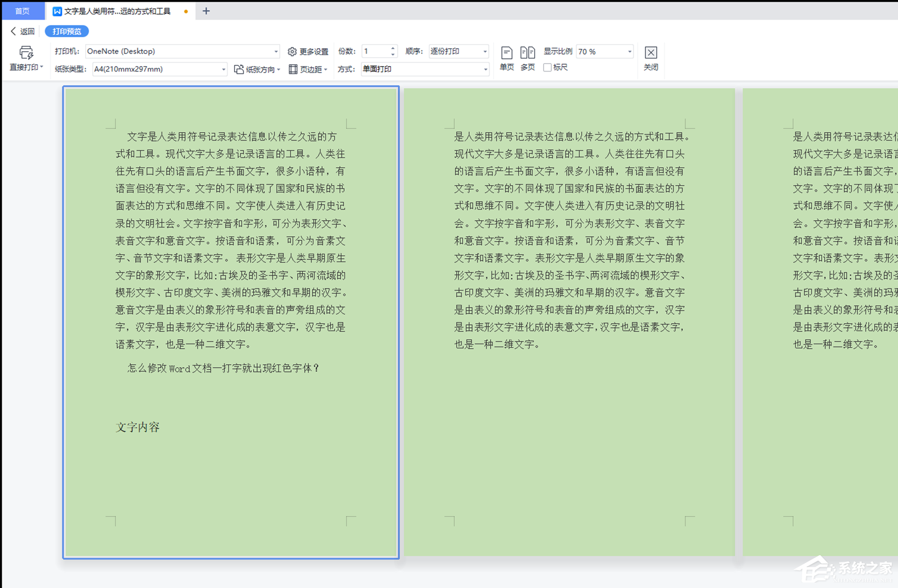Open more settings gear icon
The image size is (898, 588).
[x=292, y=52]
